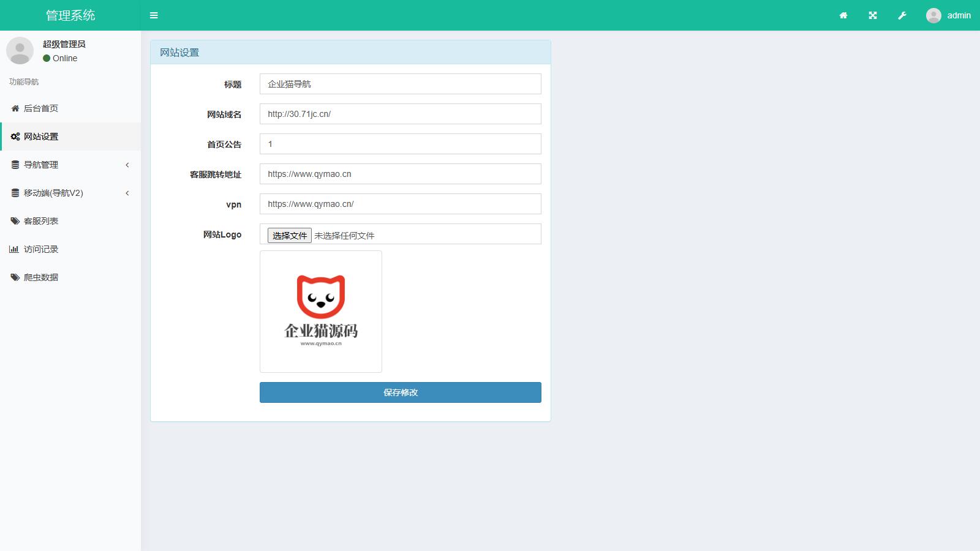Click the 移动端(导航V2) database icon

[x=15, y=193]
